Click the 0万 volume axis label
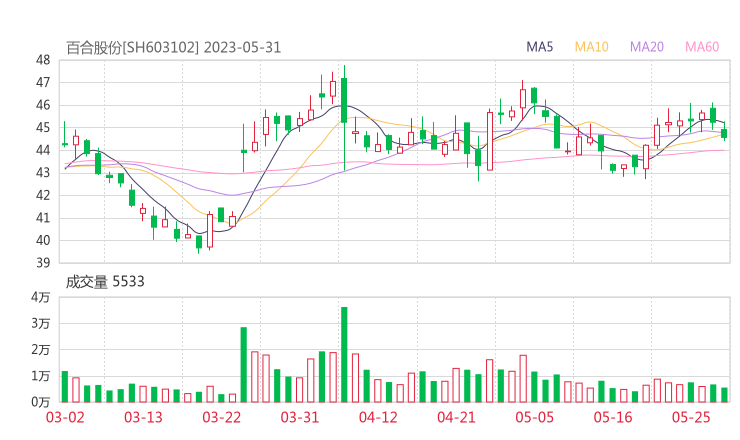 (41, 402)
